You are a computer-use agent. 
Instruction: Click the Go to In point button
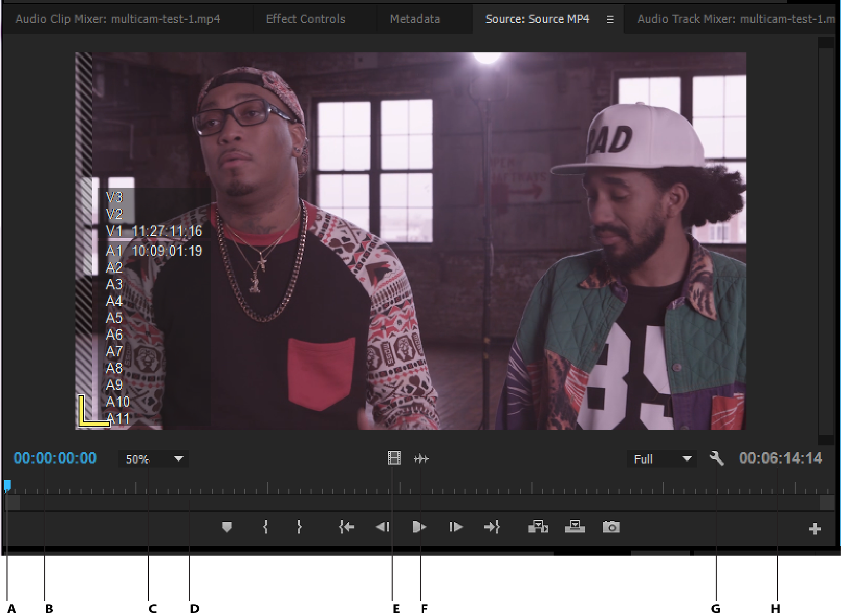[x=346, y=527]
